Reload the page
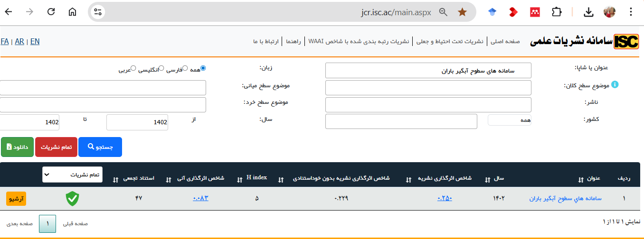Viewport: 644px width, 239px height. click(51, 12)
